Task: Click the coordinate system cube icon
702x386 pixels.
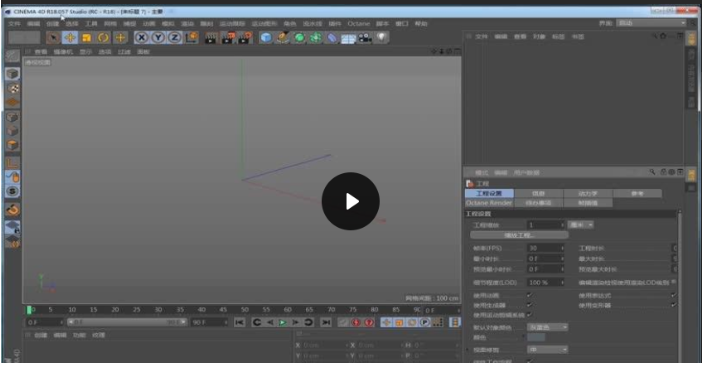Action: coord(192,38)
